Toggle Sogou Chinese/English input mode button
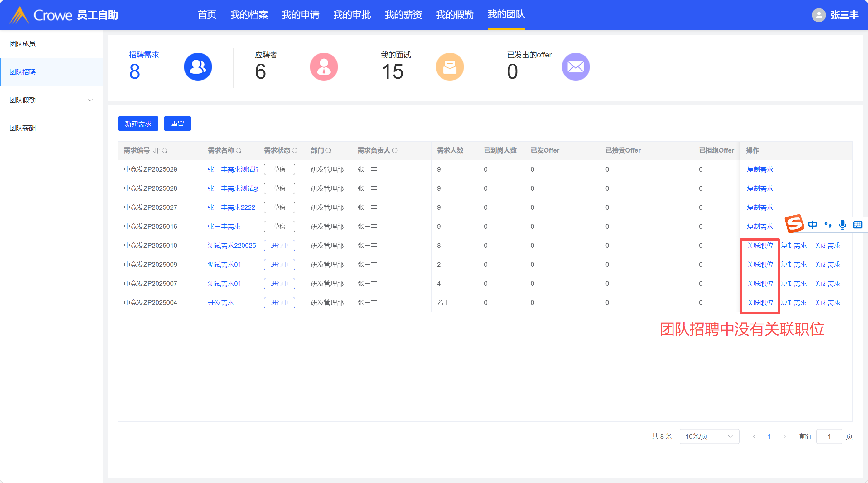This screenshot has width=868, height=483. [x=813, y=225]
